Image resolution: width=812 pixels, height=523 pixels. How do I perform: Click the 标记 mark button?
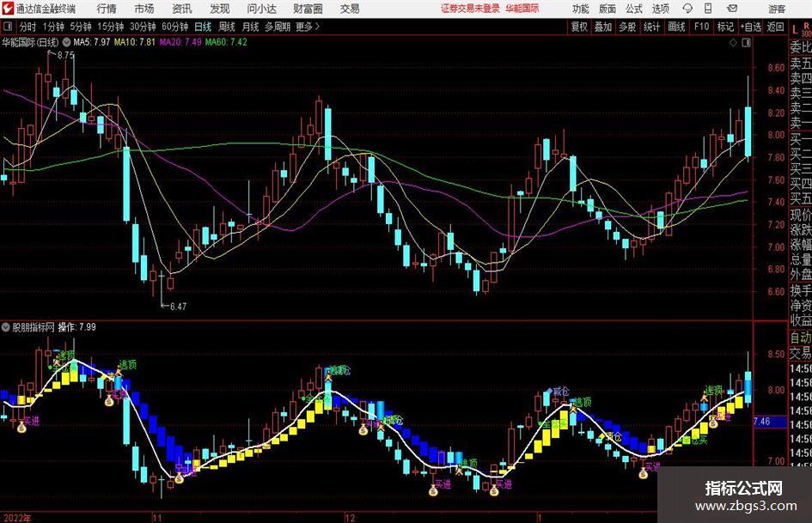[725, 27]
